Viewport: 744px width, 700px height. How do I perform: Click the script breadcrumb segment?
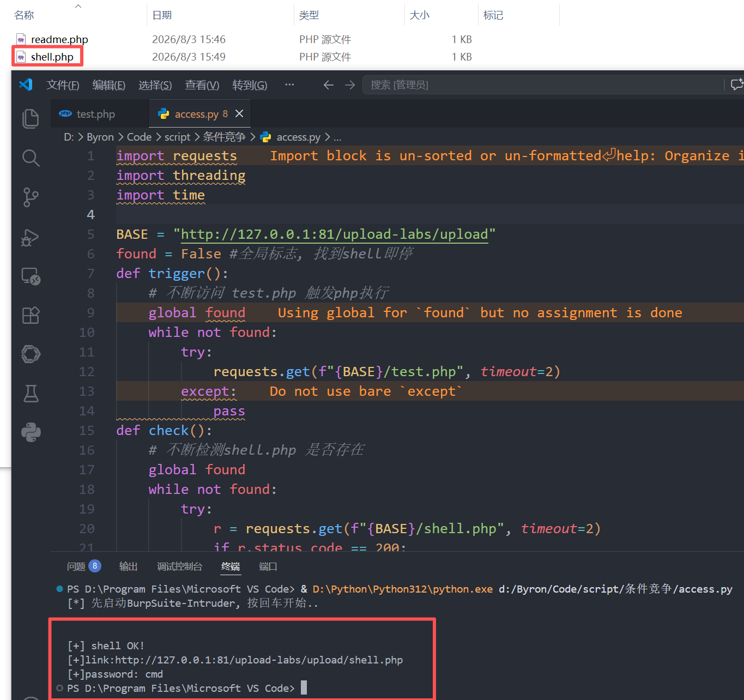177,137
